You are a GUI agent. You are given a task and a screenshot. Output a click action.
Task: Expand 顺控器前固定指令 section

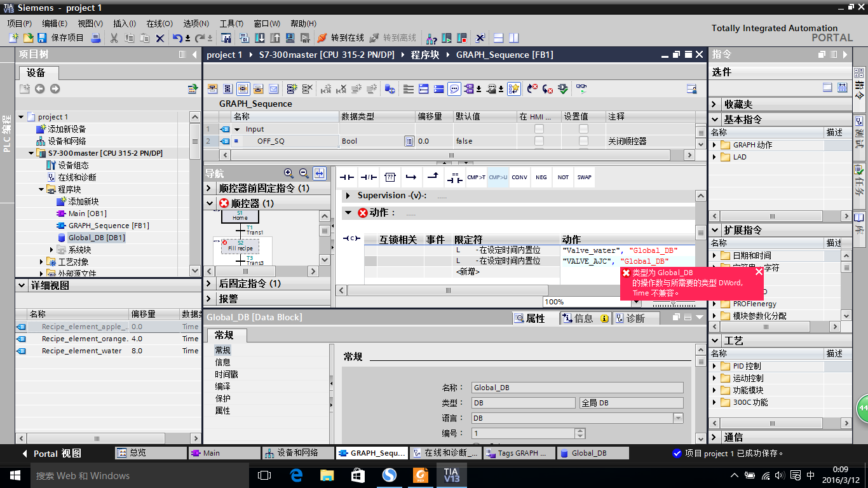pyautogui.click(x=210, y=188)
